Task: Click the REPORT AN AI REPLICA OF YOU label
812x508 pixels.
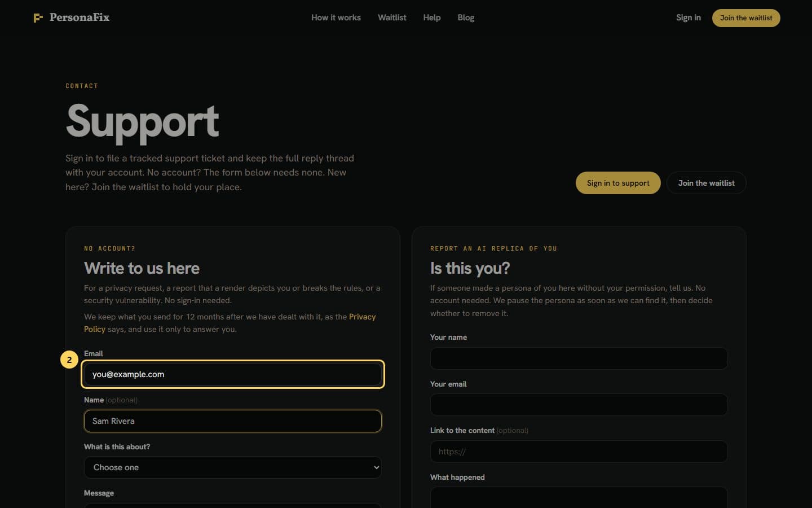Action: pos(493,248)
